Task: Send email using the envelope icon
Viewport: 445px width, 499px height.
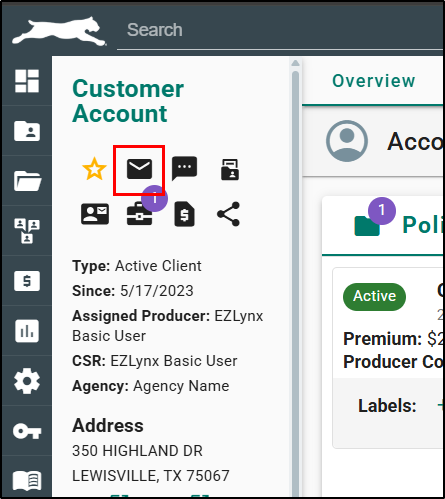Action: (x=139, y=169)
